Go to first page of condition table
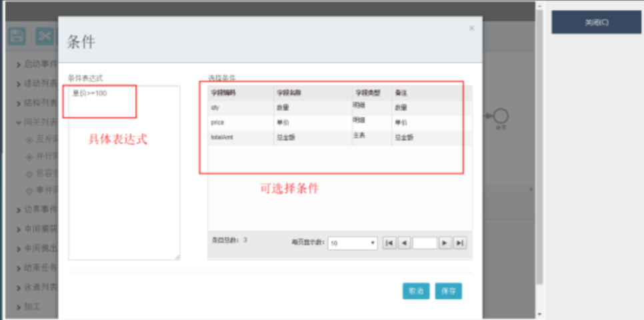The width and height of the screenshot is (644, 320). (x=389, y=243)
